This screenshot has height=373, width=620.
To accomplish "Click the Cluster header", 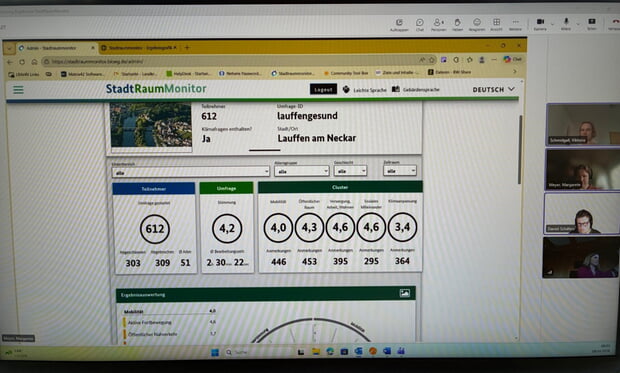I will click(x=340, y=187).
